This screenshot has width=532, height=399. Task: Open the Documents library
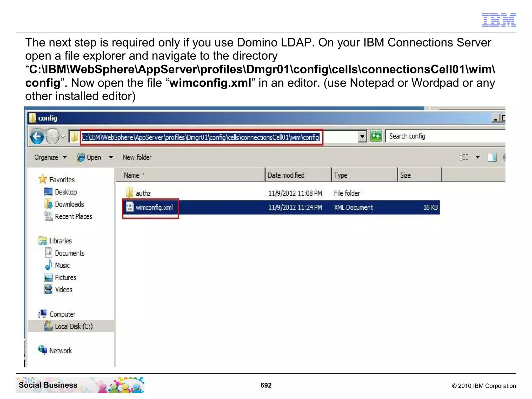pyautogui.click(x=65, y=253)
